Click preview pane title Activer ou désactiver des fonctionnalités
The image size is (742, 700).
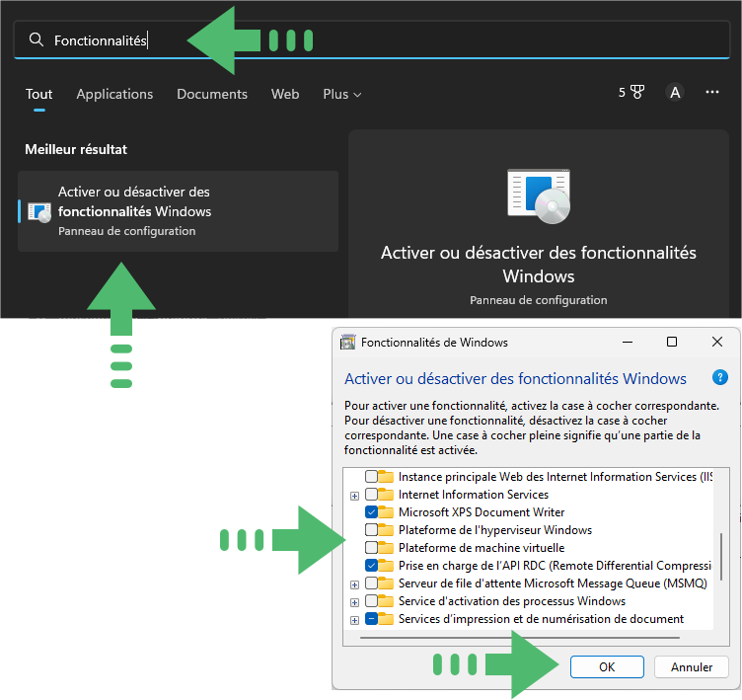point(539,265)
